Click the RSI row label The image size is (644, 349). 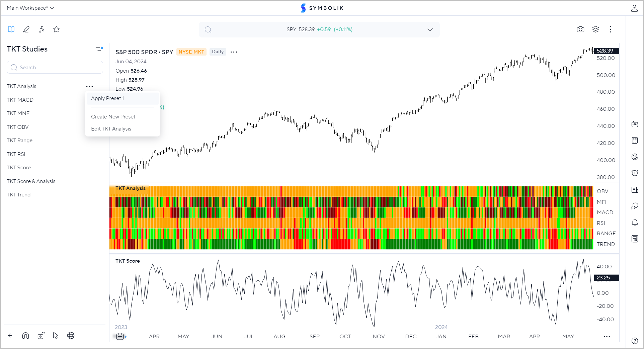coord(601,223)
